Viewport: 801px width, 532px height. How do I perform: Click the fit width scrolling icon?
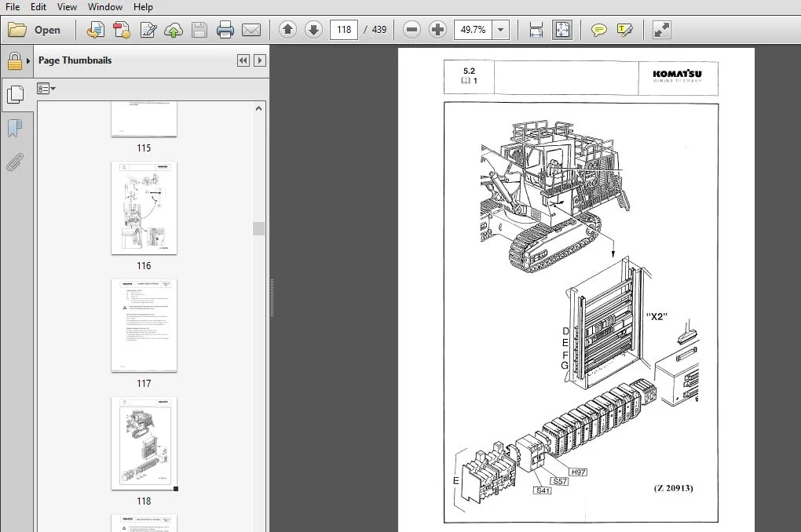pyautogui.click(x=536, y=30)
